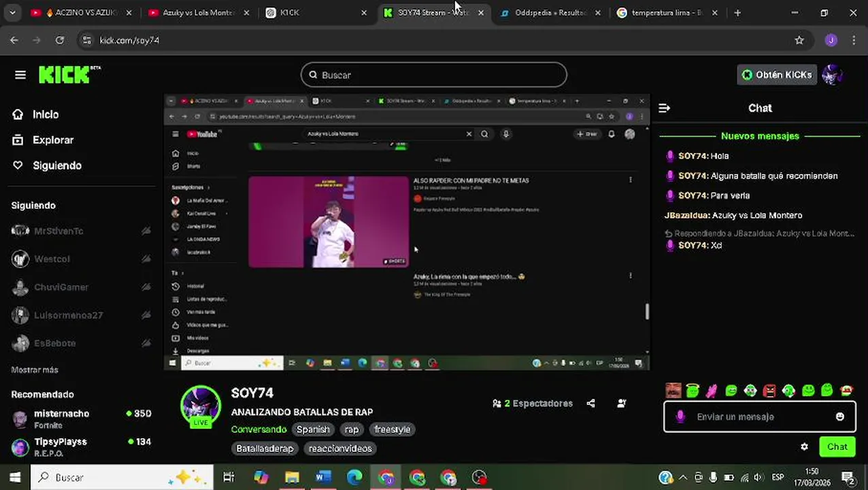Click JBazaldua username in chat
The height and width of the screenshot is (490, 868).
686,215
